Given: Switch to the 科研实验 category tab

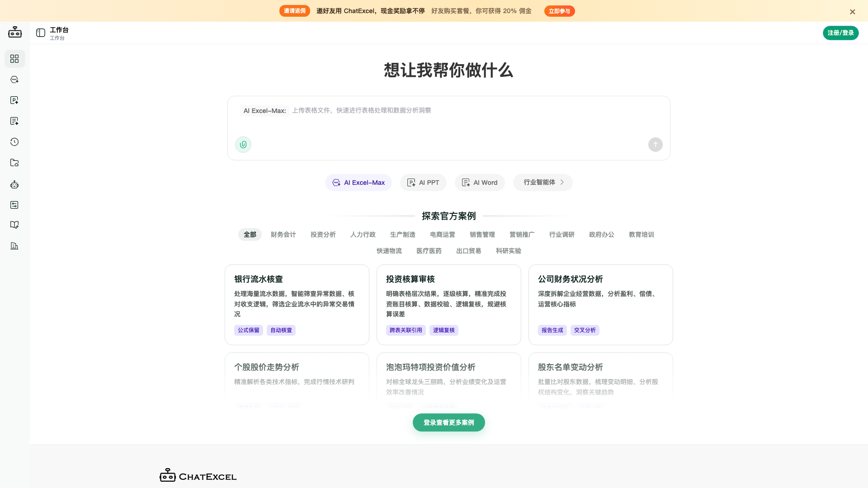Looking at the screenshot, I should pos(509,251).
